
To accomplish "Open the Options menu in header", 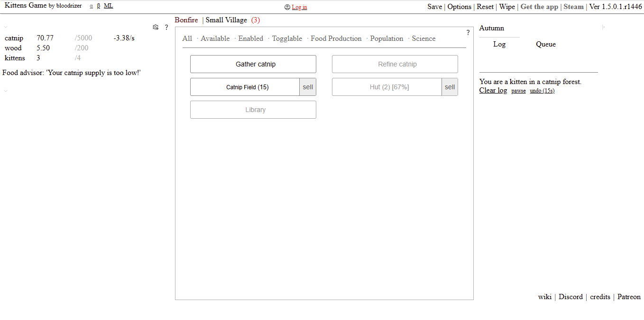I will [460, 7].
